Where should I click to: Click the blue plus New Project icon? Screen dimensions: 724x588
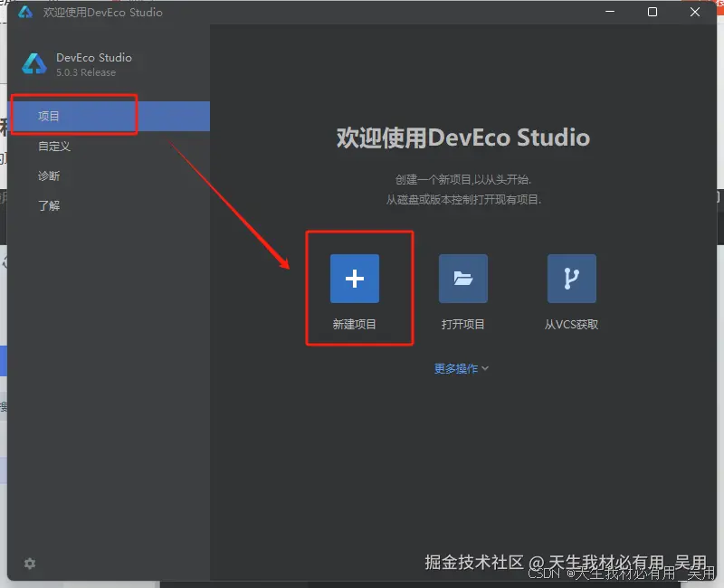tap(355, 279)
